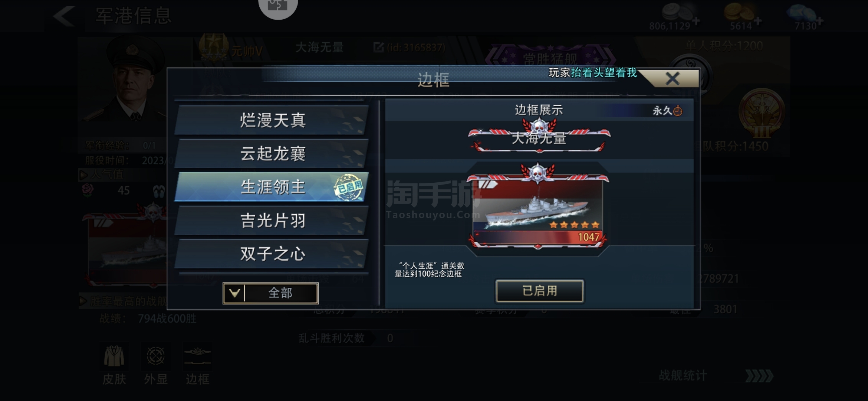Add gold coins with plus icon
Image resolution: width=868 pixels, height=401 pixels.
click(x=758, y=21)
